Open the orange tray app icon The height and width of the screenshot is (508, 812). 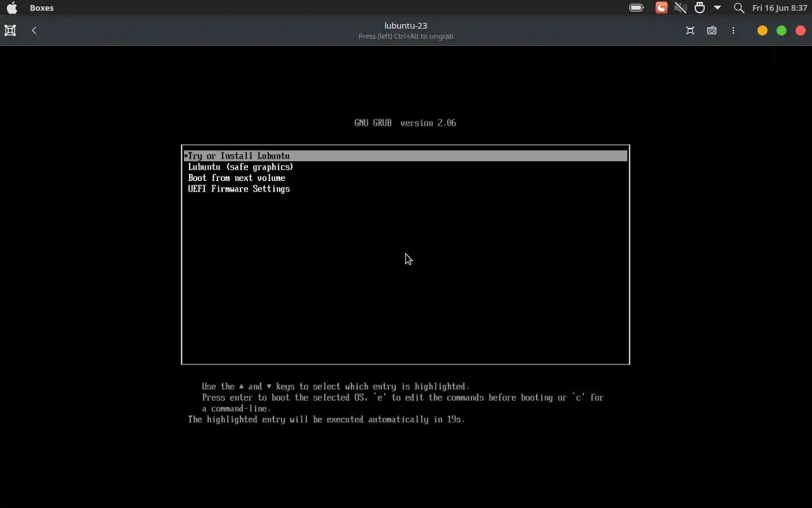(661, 8)
